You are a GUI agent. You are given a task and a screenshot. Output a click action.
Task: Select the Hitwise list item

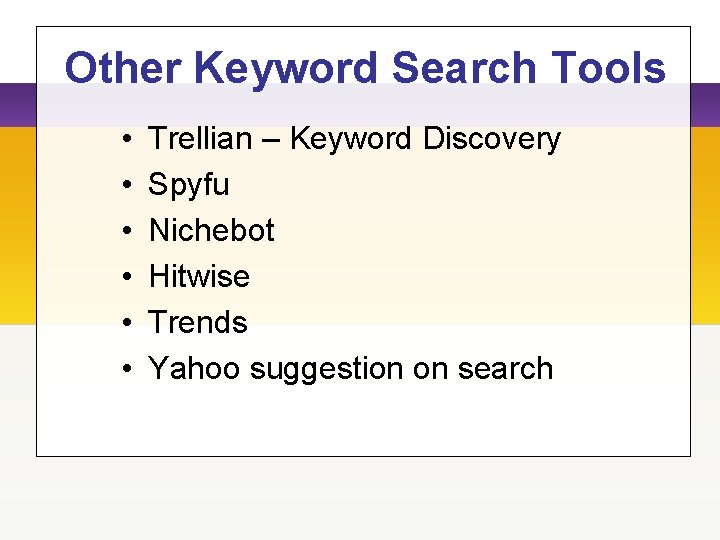[199, 276]
